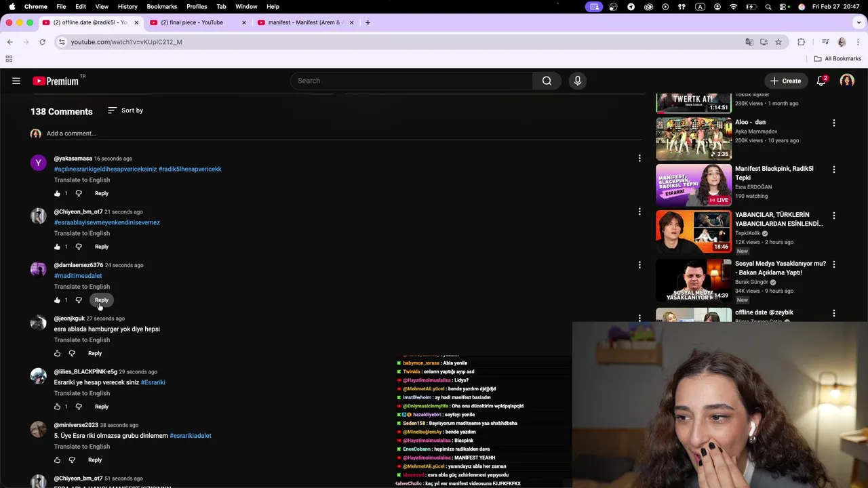
Task: Click the browser address bar URL
Action: pyautogui.click(x=127, y=42)
